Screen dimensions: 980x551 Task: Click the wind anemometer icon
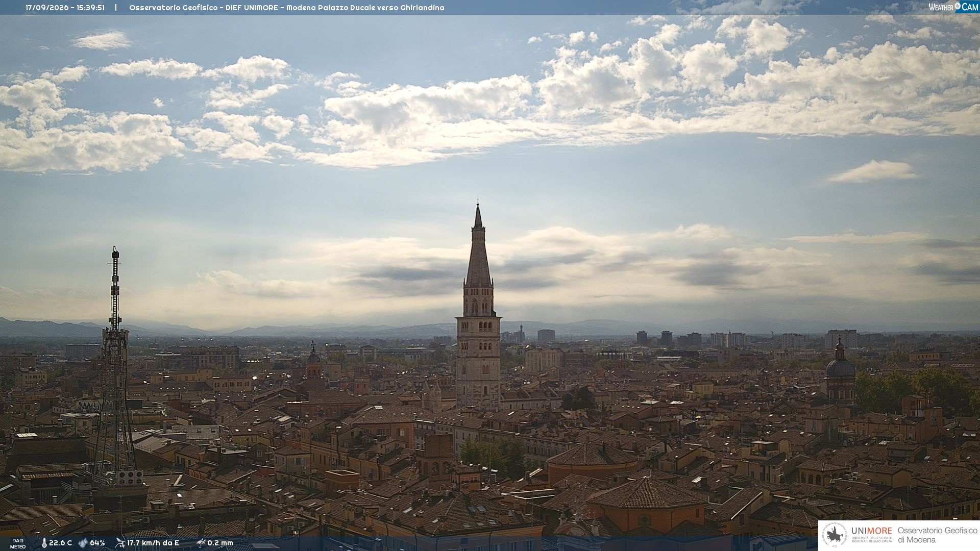click(x=120, y=543)
